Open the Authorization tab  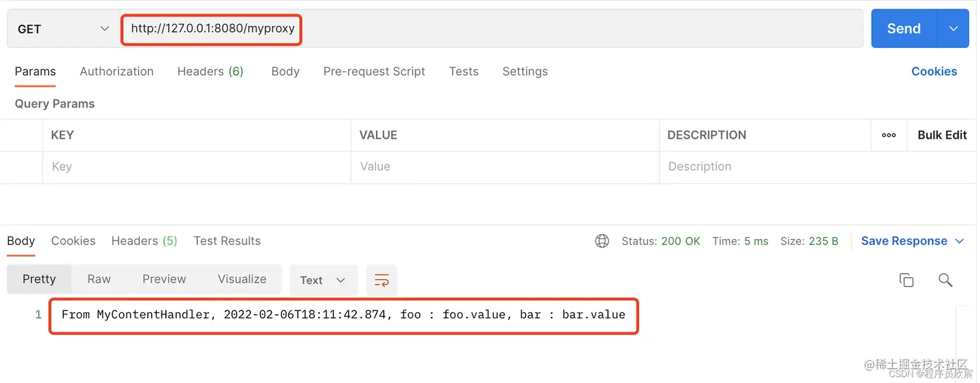(x=117, y=71)
